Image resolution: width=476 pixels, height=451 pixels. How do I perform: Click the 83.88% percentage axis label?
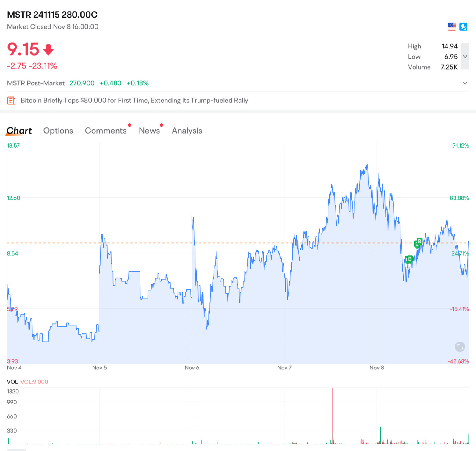coord(459,198)
